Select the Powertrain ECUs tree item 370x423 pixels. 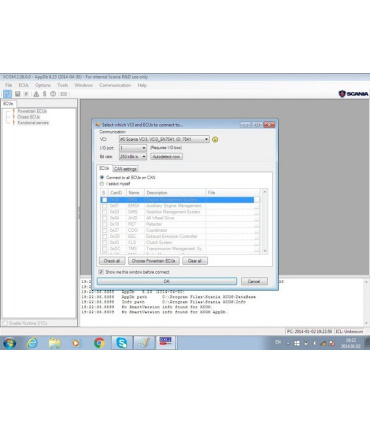[x=32, y=111]
